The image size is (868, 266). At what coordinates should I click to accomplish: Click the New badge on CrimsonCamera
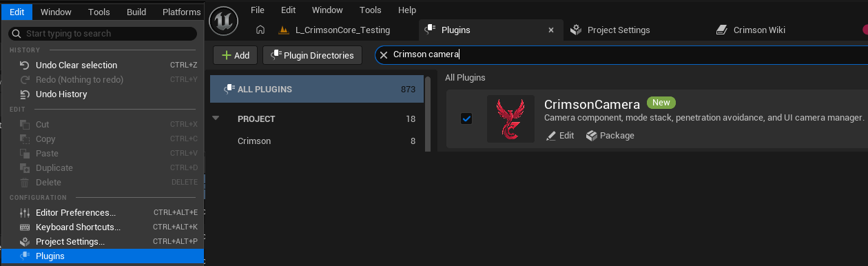(x=661, y=103)
